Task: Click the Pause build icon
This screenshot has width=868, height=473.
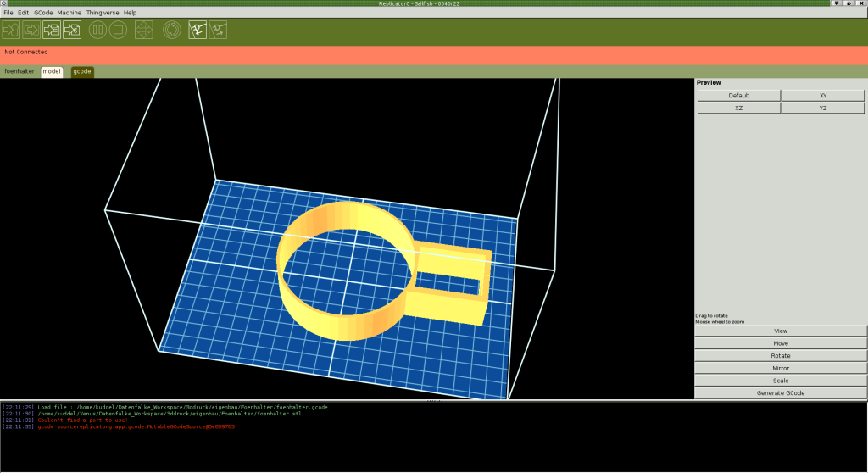Action: pyautogui.click(x=97, y=30)
